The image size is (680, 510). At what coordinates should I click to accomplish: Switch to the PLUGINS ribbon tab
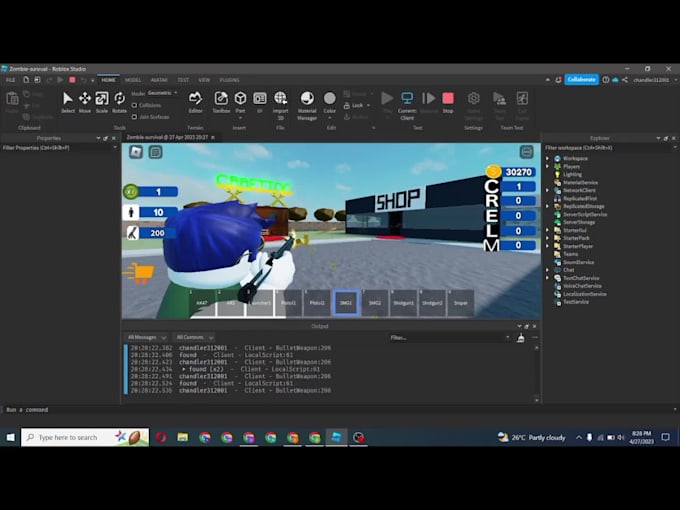229,80
